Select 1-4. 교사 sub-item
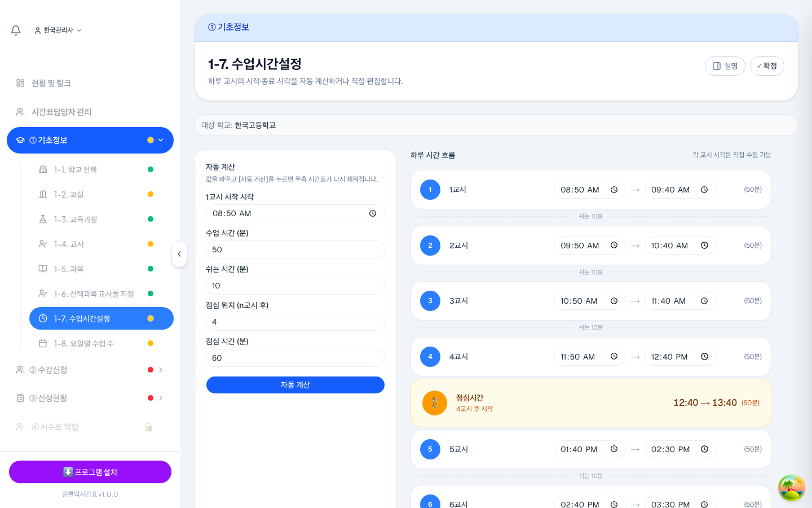The image size is (812, 508). coord(101,244)
